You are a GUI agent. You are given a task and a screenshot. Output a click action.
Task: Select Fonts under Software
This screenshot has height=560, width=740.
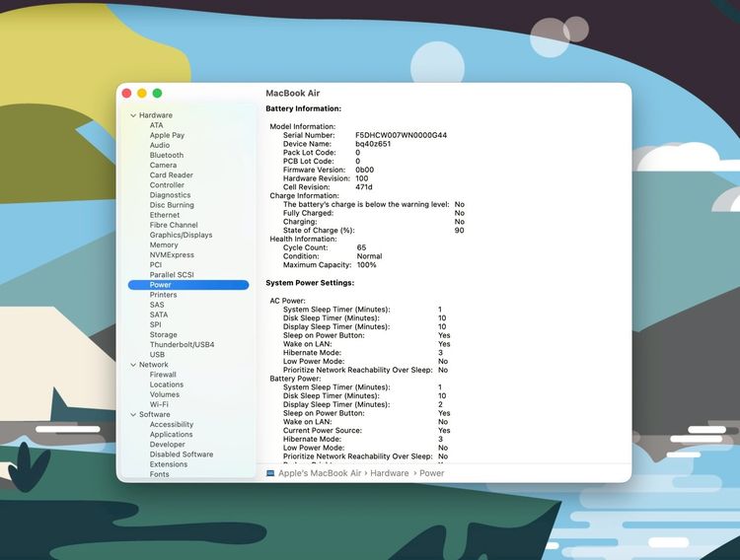coord(160,474)
